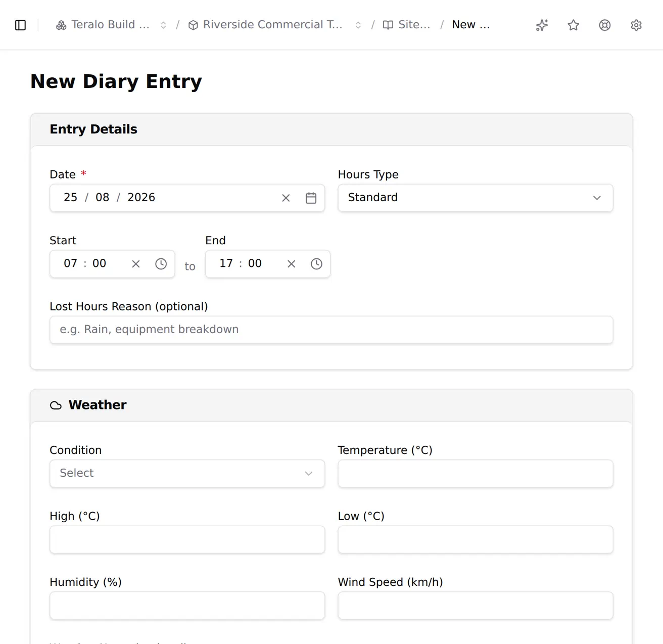Image resolution: width=663 pixels, height=644 pixels.
Task: Expand the Riverside Commercial project switcher
Action: (358, 25)
